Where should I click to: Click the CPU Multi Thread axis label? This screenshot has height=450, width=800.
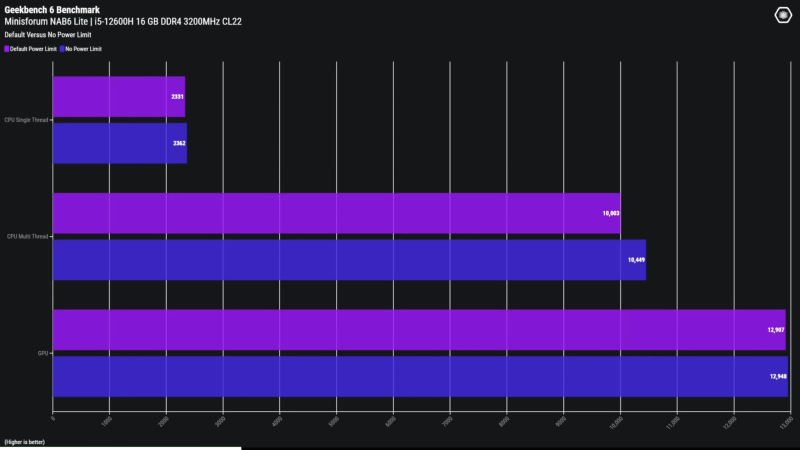click(x=27, y=237)
